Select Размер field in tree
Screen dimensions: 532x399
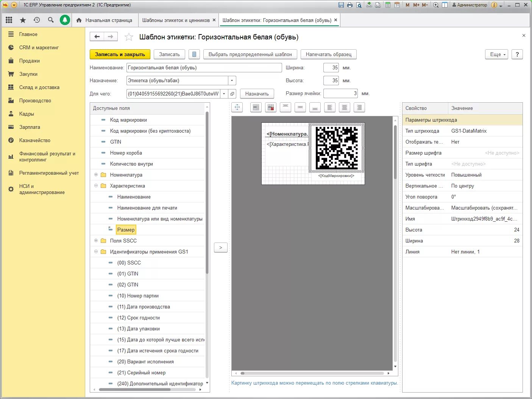point(126,230)
